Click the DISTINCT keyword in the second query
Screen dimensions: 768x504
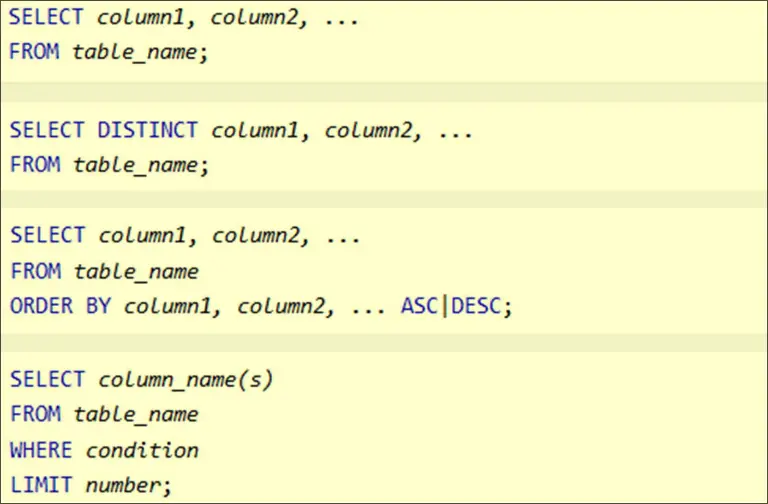click(x=148, y=130)
